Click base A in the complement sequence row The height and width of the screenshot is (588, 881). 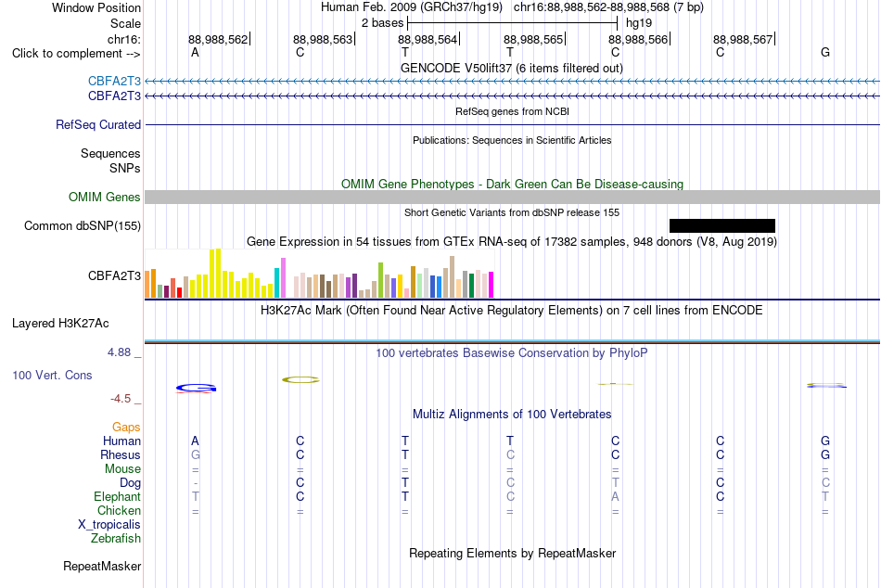pos(195,52)
